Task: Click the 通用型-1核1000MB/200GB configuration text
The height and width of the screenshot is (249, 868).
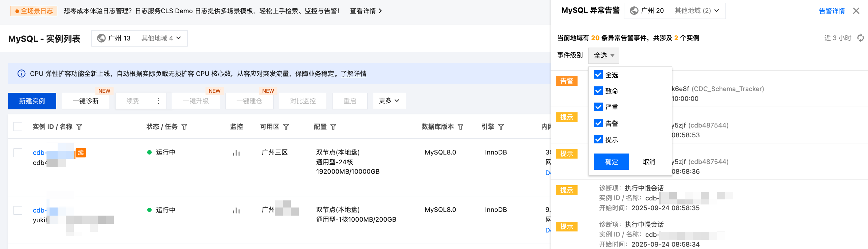Action: (x=356, y=219)
